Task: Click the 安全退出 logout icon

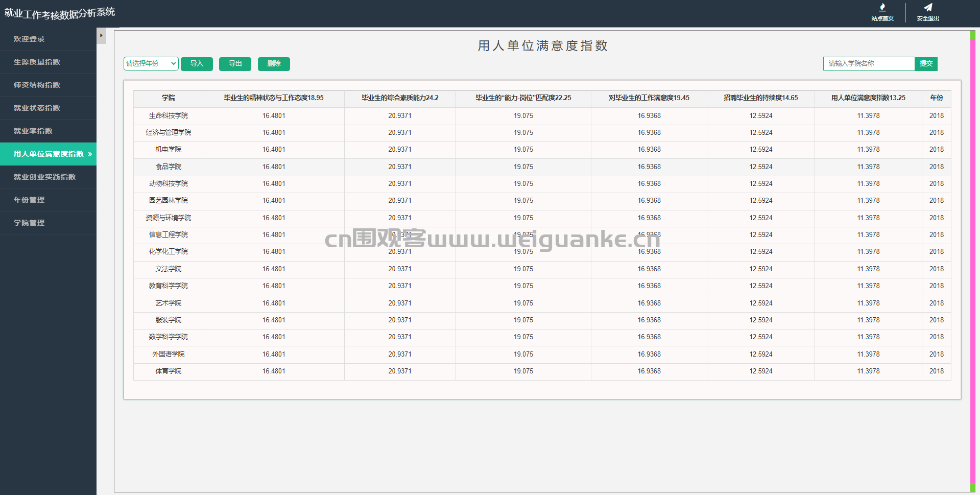Action: 928,8
